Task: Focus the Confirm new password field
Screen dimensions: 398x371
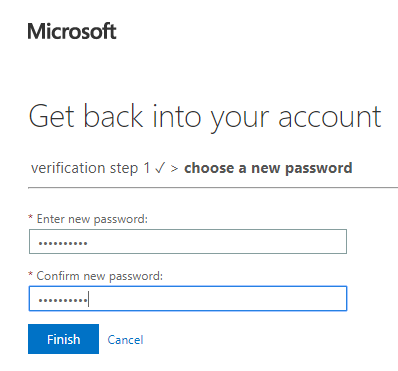Action: tap(188, 298)
